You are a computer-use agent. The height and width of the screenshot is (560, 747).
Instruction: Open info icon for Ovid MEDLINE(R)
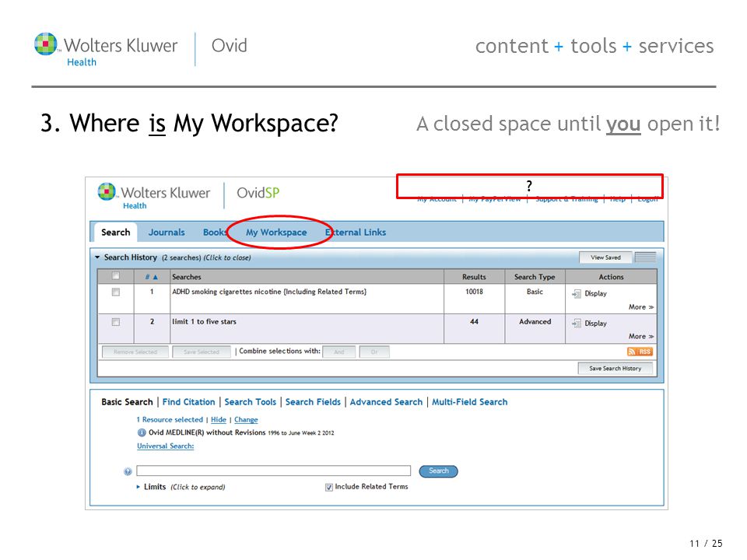(x=142, y=432)
